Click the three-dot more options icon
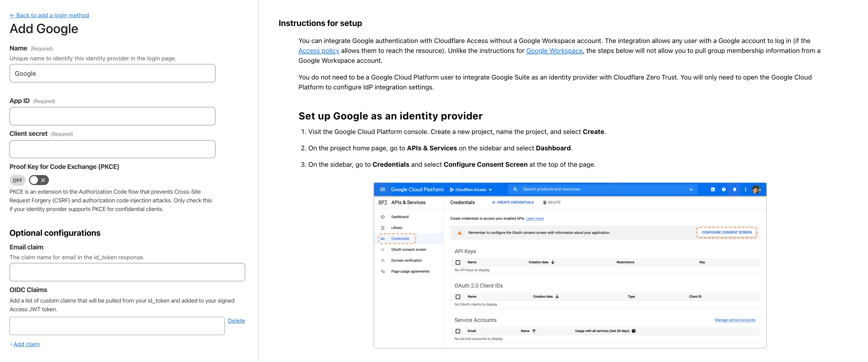This screenshot has width=868, height=362. 745,189
